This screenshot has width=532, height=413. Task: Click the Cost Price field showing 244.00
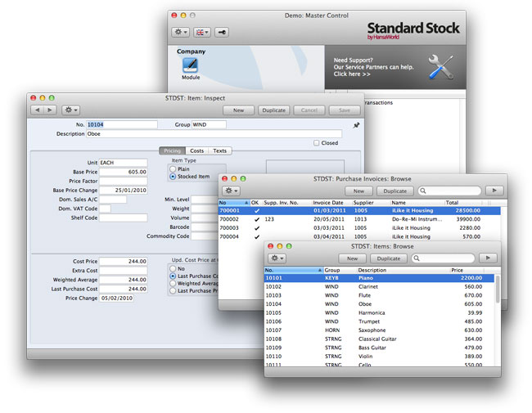[x=123, y=261]
